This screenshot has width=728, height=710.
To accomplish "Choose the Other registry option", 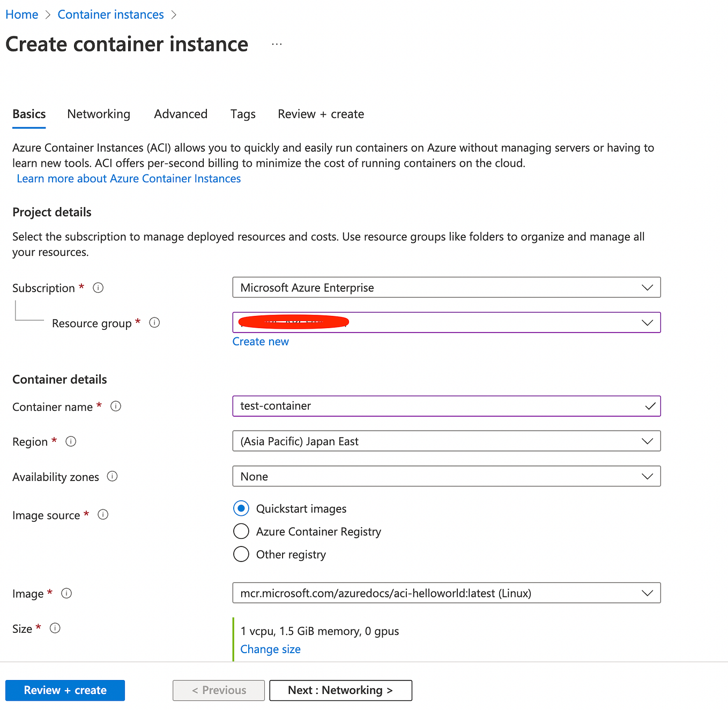I will (241, 554).
